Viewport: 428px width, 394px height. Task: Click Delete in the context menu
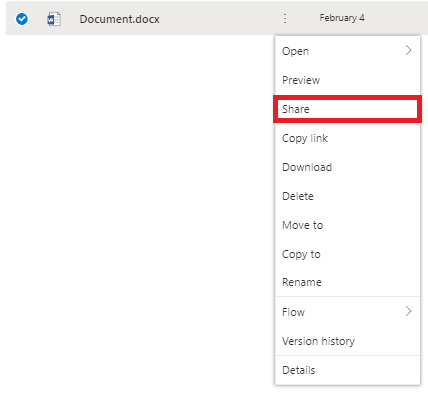pyautogui.click(x=347, y=196)
